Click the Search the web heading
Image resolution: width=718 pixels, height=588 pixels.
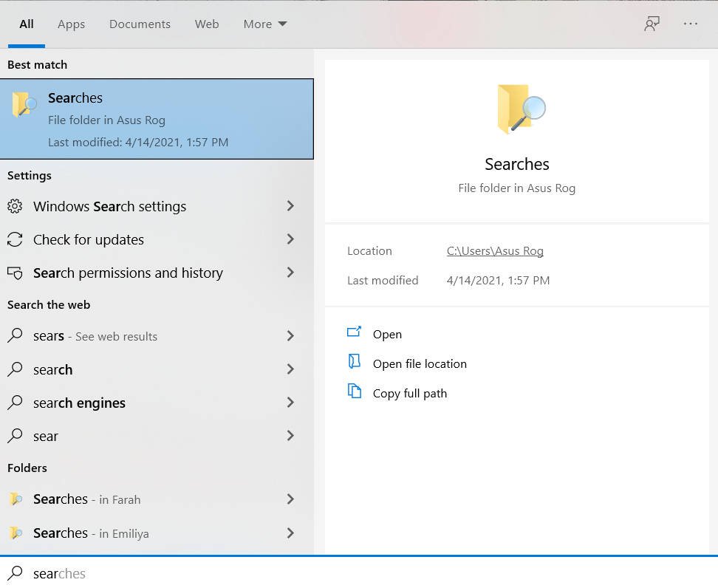click(49, 304)
